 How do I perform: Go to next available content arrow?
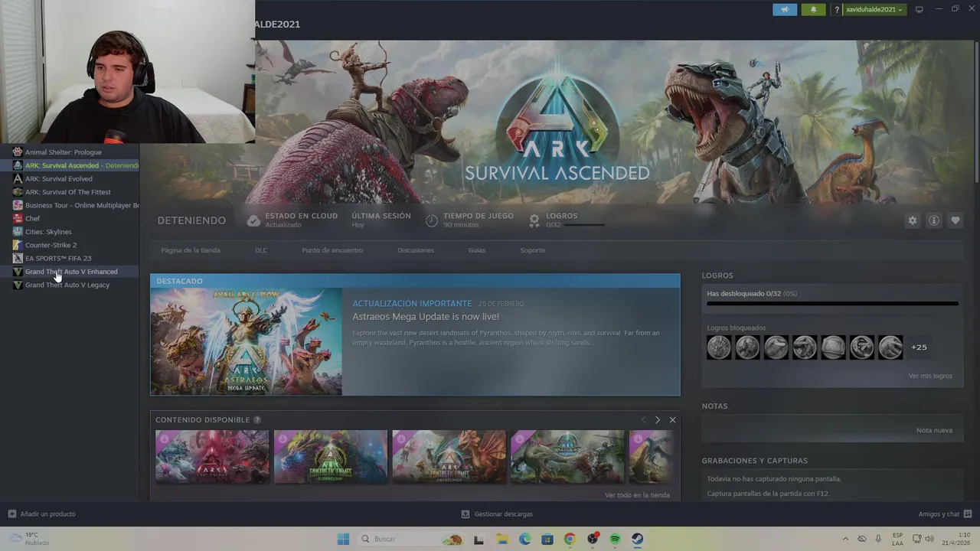point(657,420)
